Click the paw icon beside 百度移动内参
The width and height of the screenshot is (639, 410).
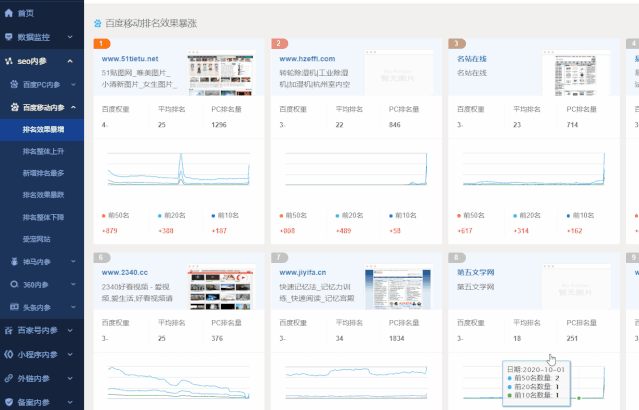click(x=15, y=107)
